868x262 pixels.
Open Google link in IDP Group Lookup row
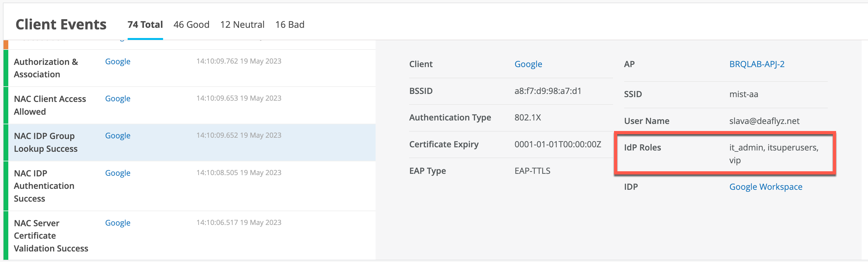(x=118, y=136)
